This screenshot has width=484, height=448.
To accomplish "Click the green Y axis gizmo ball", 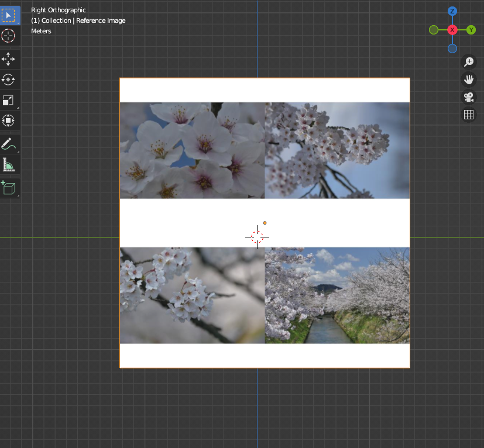I will 471,29.
